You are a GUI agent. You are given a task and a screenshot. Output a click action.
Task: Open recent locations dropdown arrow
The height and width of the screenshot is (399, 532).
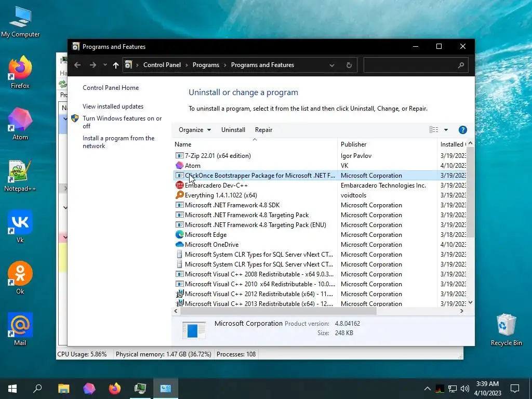[105, 65]
